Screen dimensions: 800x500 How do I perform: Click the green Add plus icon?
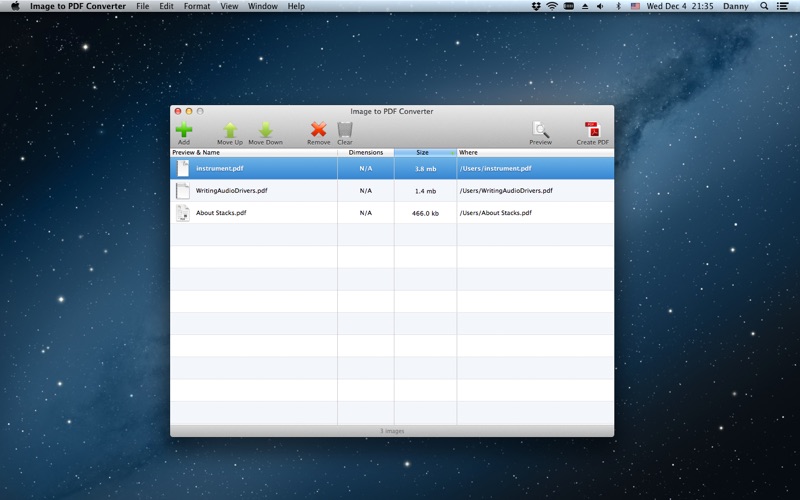(x=184, y=130)
